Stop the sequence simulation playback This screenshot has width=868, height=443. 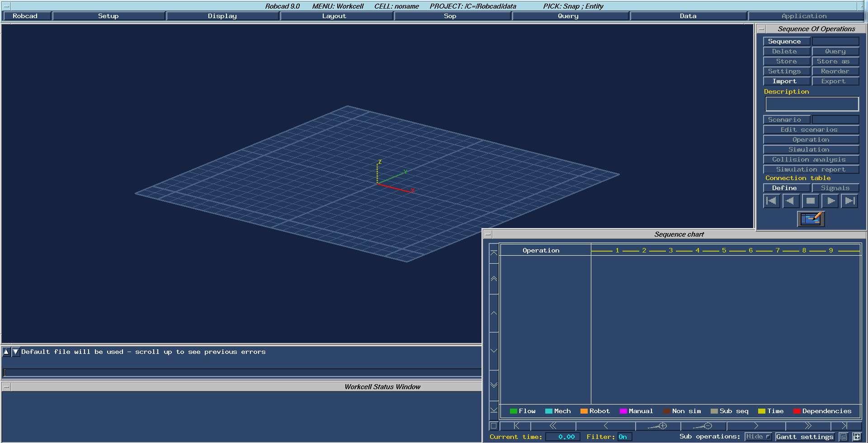click(811, 201)
